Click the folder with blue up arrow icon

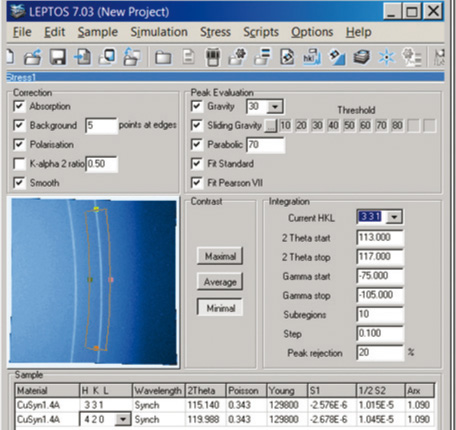pyautogui.click(x=132, y=57)
